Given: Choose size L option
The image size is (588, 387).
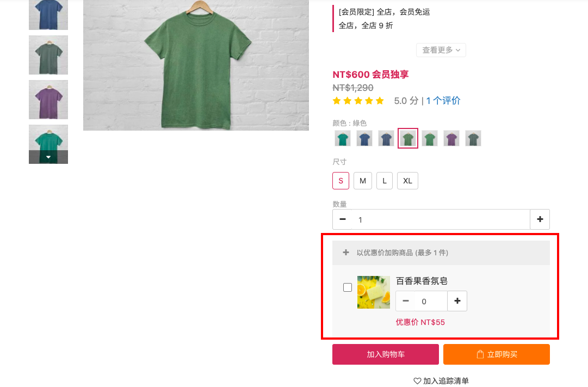Looking at the screenshot, I should 385,181.
